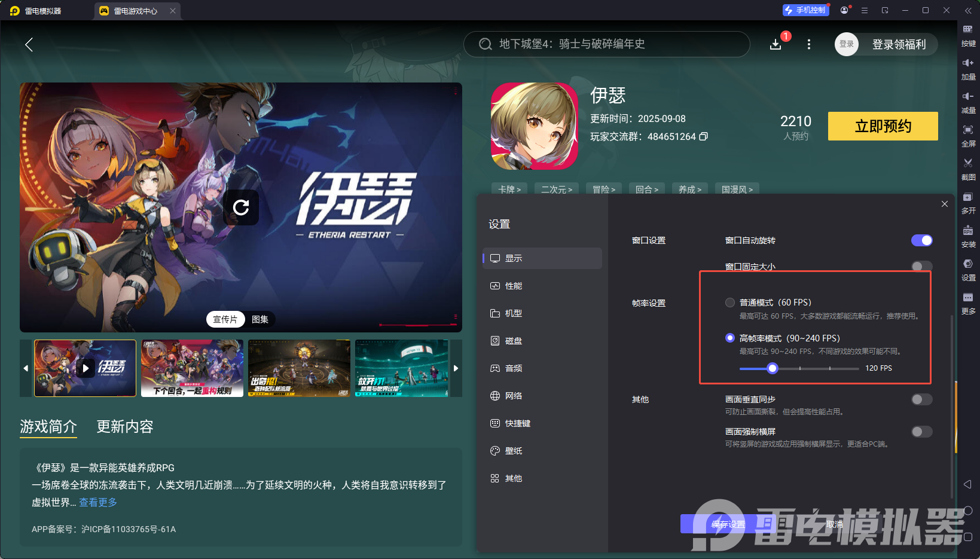Select 高帧率模式 (90~240 FPS) radio option

pos(730,338)
